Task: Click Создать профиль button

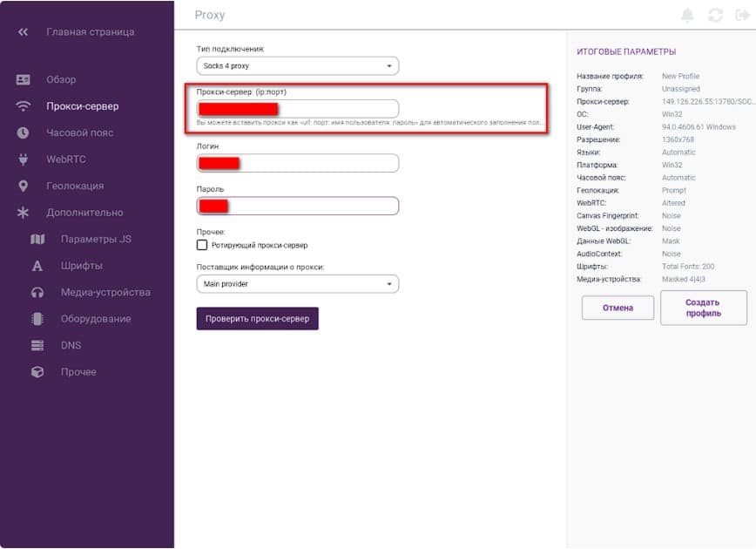Action: 703,308
